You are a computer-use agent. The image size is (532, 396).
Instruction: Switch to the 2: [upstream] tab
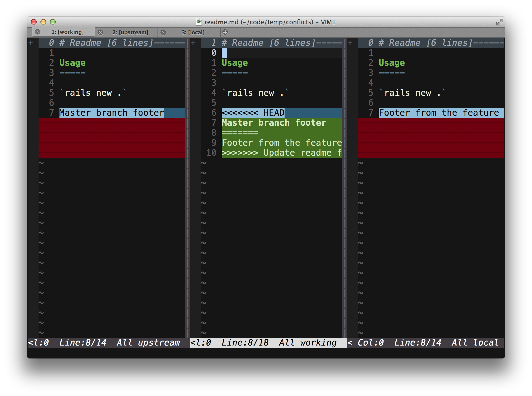click(x=130, y=32)
